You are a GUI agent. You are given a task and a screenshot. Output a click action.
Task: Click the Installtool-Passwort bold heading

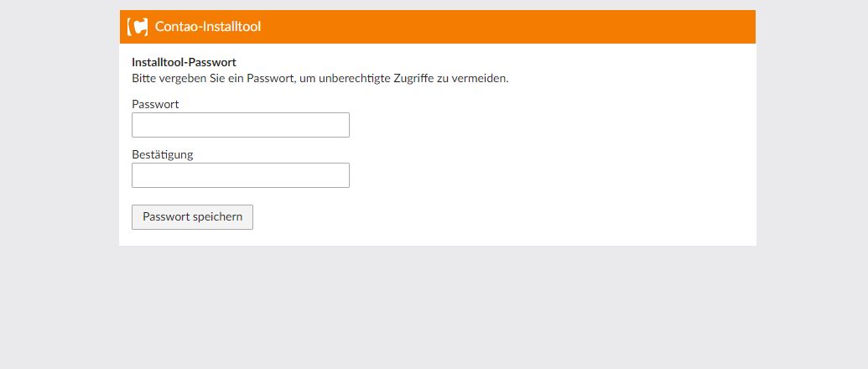(x=184, y=63)
